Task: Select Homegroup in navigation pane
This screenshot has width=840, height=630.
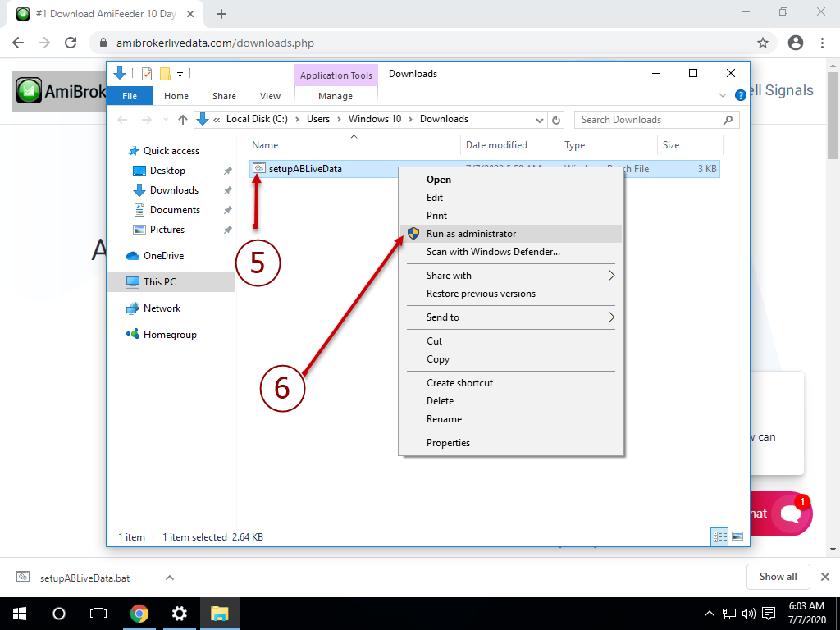Action: pyautogui.click(x=170, y=335)
